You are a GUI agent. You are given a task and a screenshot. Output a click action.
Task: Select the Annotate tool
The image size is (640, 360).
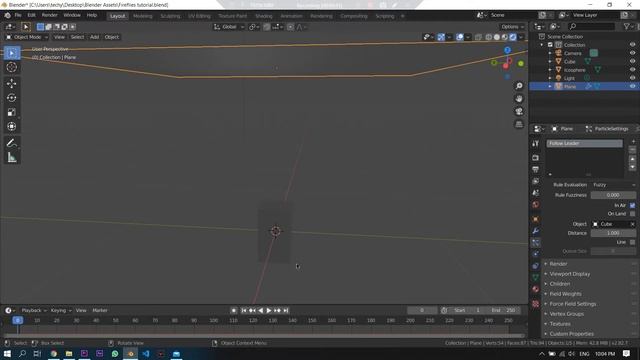(x=12, y=143)
